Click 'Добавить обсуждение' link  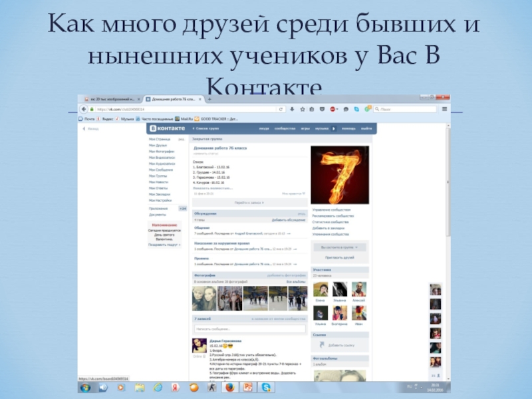pos(289,220)
